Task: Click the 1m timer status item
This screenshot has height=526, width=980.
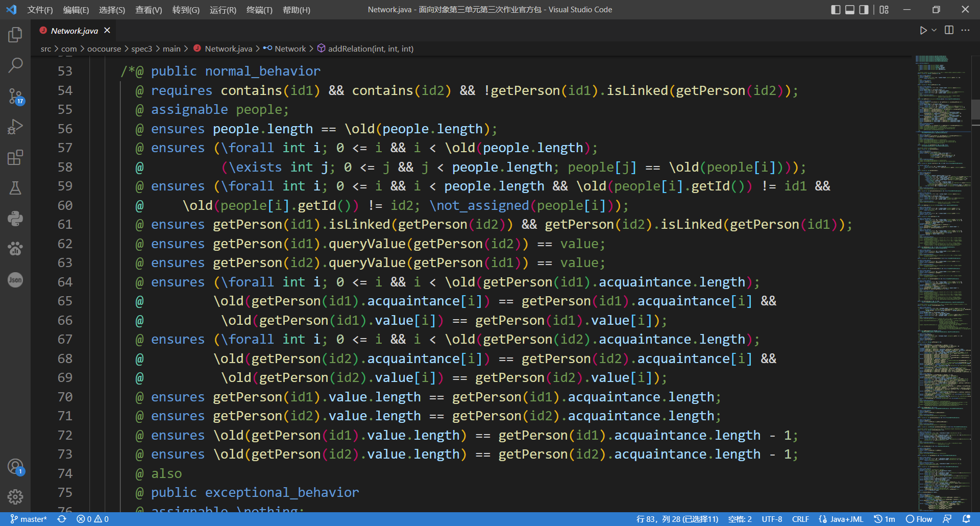Action: 885,519
